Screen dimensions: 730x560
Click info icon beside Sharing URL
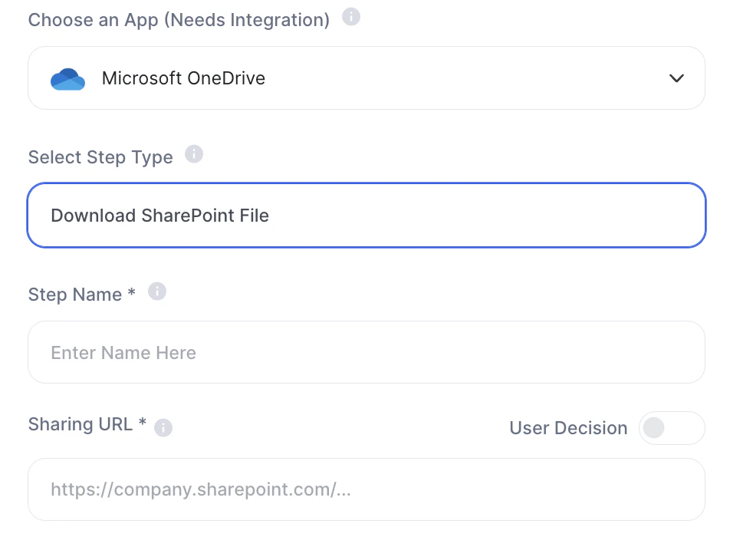point(163,427)
